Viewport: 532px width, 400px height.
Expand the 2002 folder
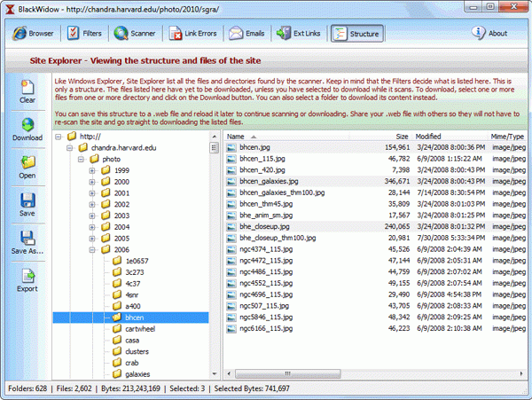coord(92,205)
